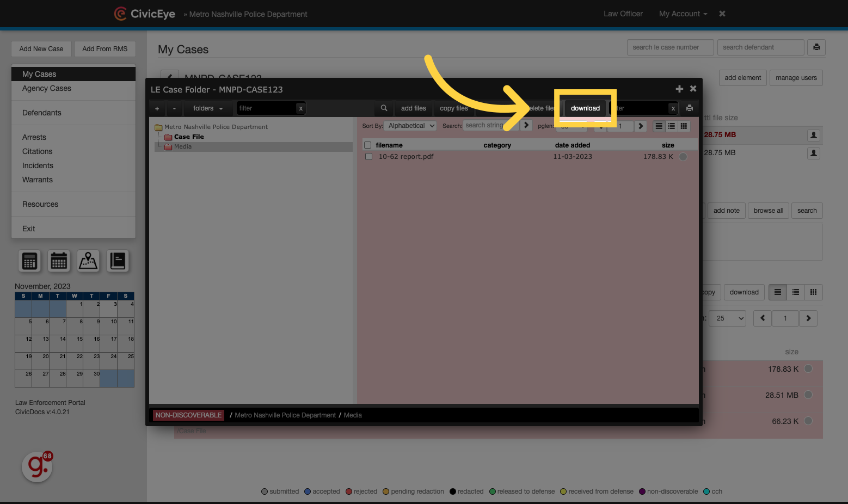
Task: Click the Metro Nashville Police Department breadcrumb link
Action: 285,415
